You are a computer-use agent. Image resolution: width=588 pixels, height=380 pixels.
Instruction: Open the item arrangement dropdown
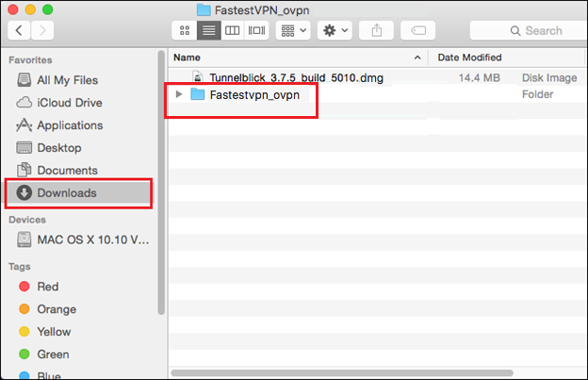(293, 30)
